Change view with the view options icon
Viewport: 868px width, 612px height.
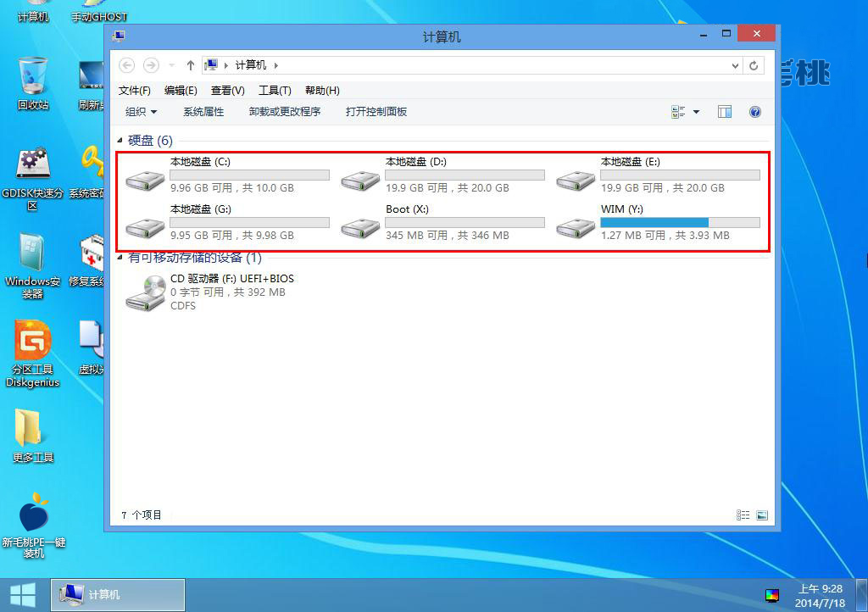click(x=678, y=112)
